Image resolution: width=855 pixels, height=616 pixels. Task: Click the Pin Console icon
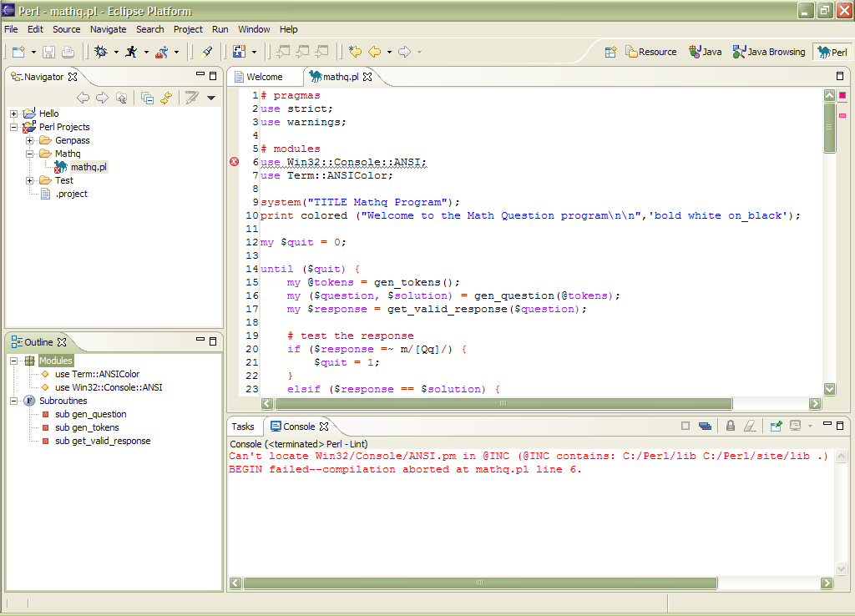776,426
